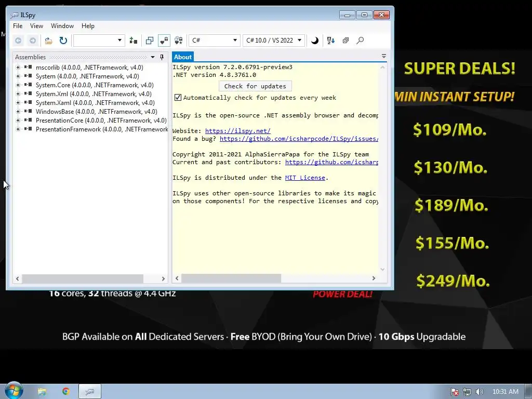The height and width of the screenshot is (399, 532).
Task: Expand the WindowsBase assembly node
Action: (18, 112)
